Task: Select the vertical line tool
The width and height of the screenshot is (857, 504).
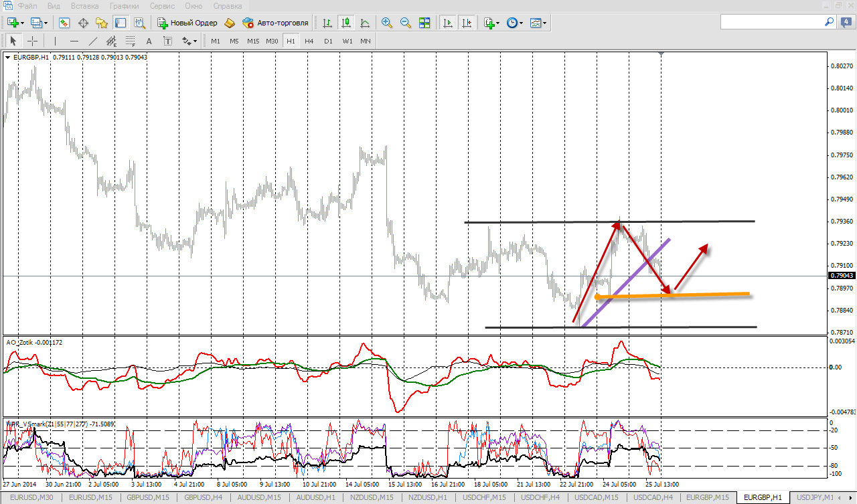Action: (x=55, y=41)
